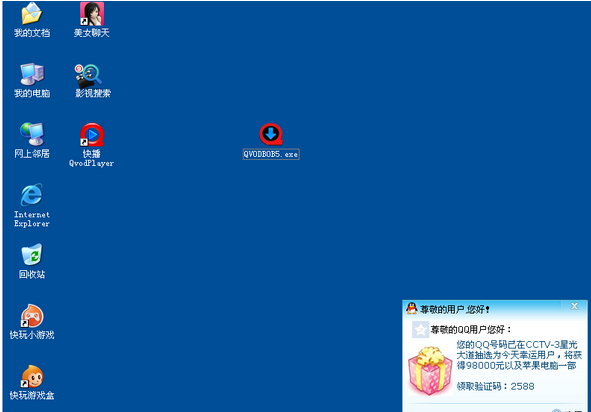Click the 网上邻居 network icon

click(x=32, y=134)
